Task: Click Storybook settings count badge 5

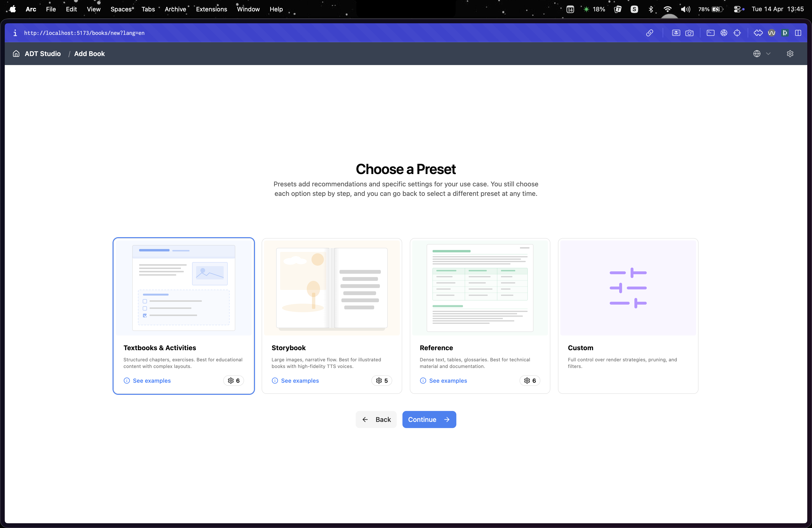Action: (x=382, y=381)
